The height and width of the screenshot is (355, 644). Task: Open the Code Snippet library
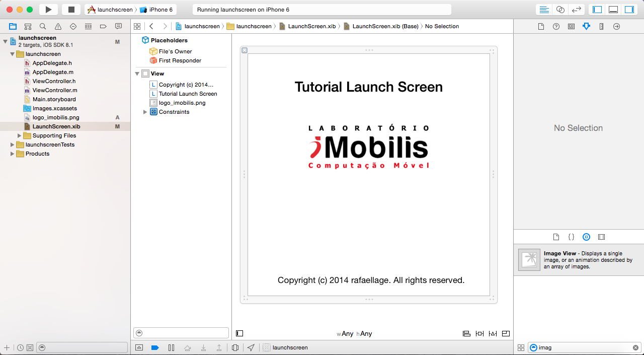coord(571,237)
